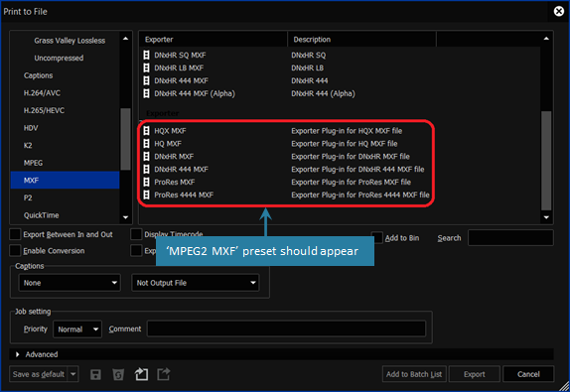Open the Captions None dropdown

70,283
